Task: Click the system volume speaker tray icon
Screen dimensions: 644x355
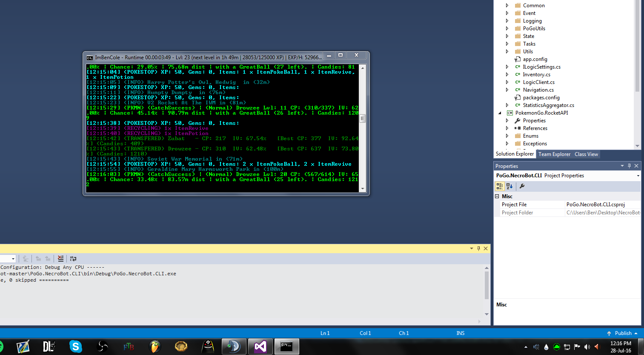Action: click(587, 347)
